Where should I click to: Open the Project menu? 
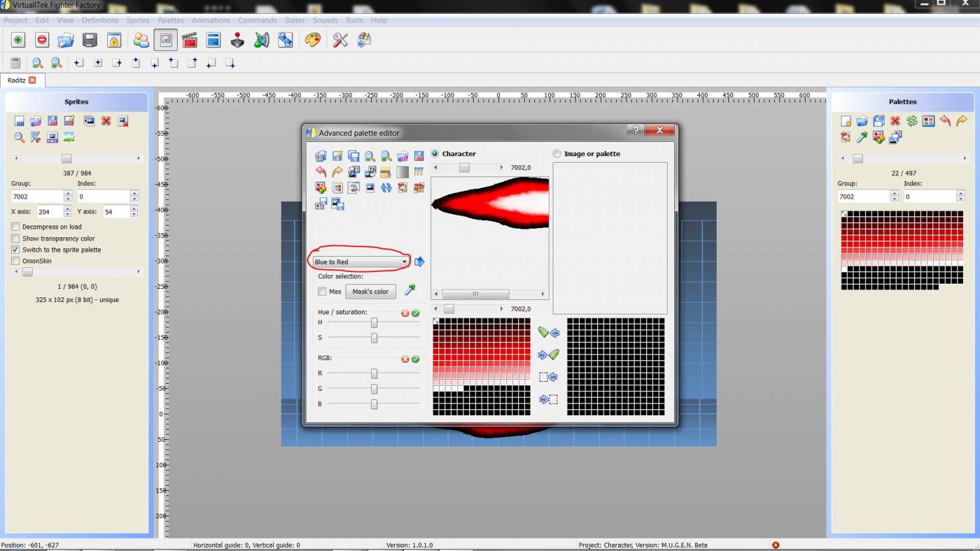pyautogui.click(x=16, y=20)
